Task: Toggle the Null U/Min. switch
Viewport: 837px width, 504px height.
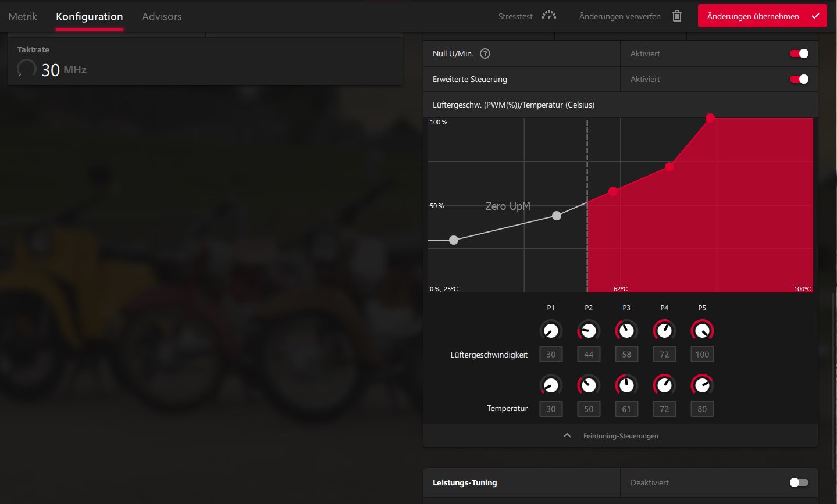Action: [x=799, y=53]
